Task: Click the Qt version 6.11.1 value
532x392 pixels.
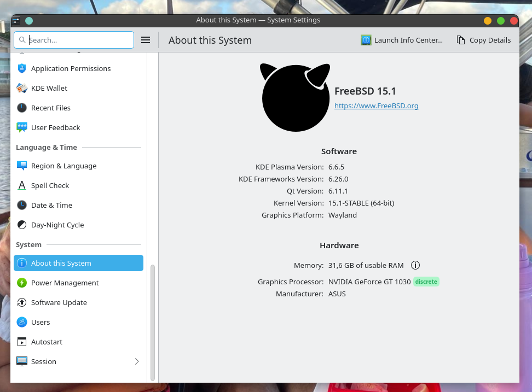Action: (338, 191)
